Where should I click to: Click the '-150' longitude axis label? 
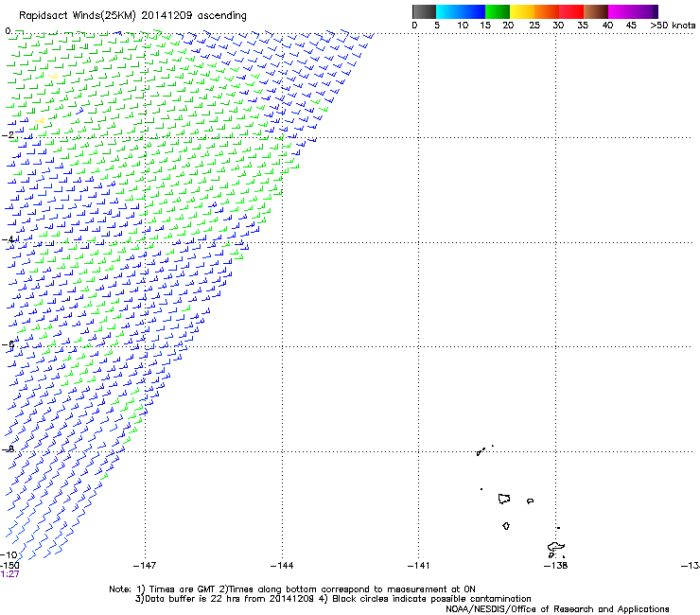pyautogui.click(x=9, y=566)
